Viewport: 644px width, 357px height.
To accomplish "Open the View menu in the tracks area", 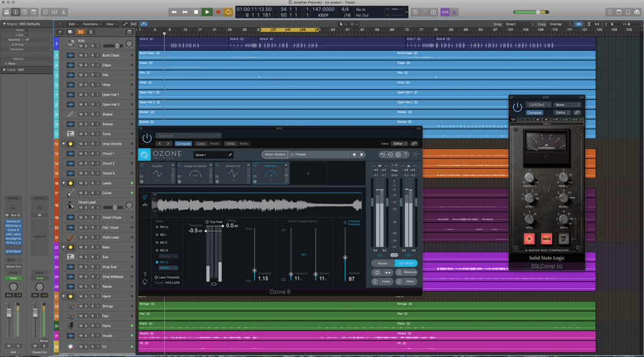I will tap(111, 25).
